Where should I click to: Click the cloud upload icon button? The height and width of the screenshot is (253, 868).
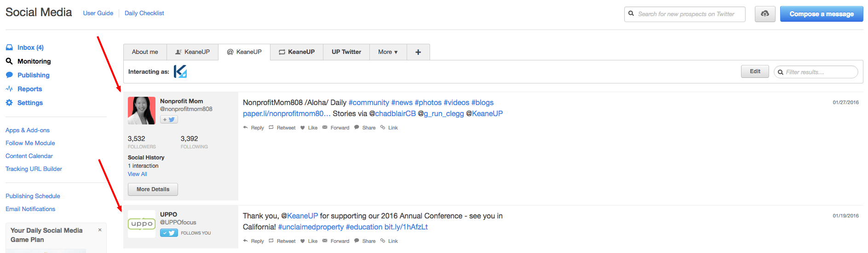765,14
